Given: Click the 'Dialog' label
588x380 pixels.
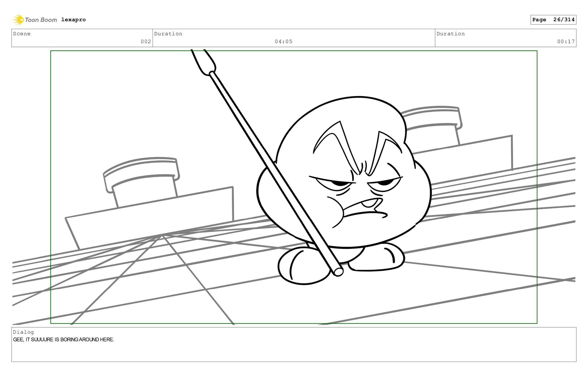Looking at the screenshot, I should click(x=23, y=332).
